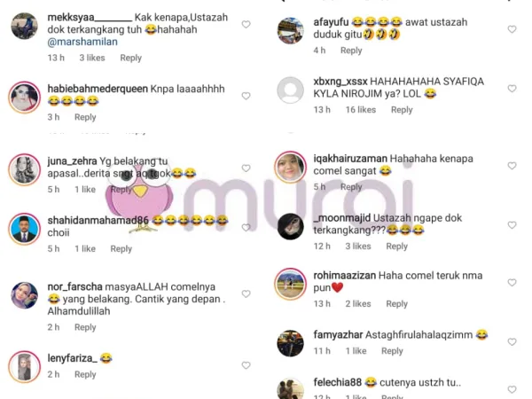Like juna_zehra's comment via the heart
Screen dimensions: 532x399
246,168
